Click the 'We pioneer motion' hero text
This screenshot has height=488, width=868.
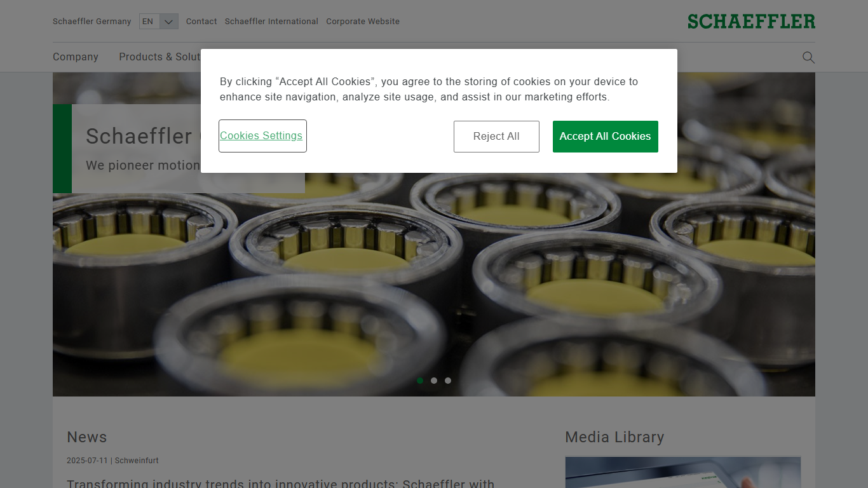(x=143, y=165)
